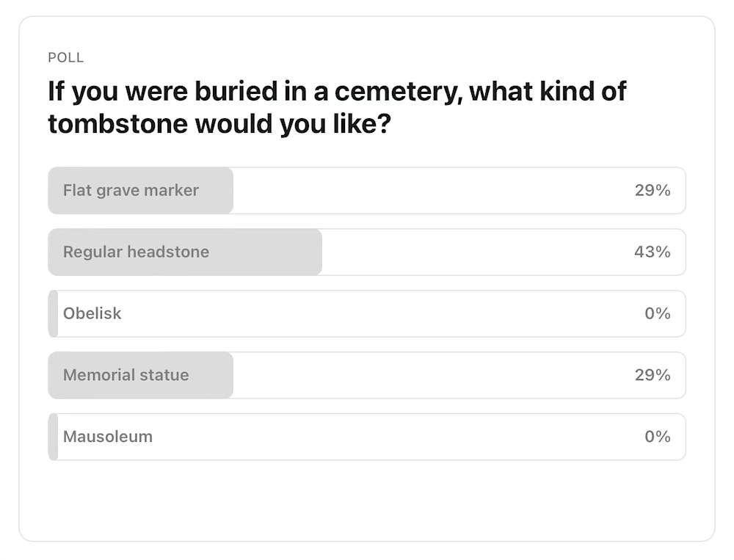Click the gray fill bar of Memorial statue
This screenshot has height=560, width=734.
point(140,375)
